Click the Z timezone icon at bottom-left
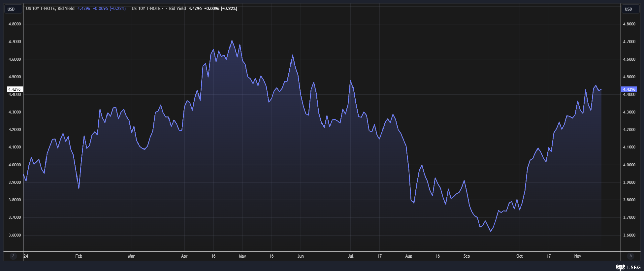 pyautogui.click(x=13, y=256)
